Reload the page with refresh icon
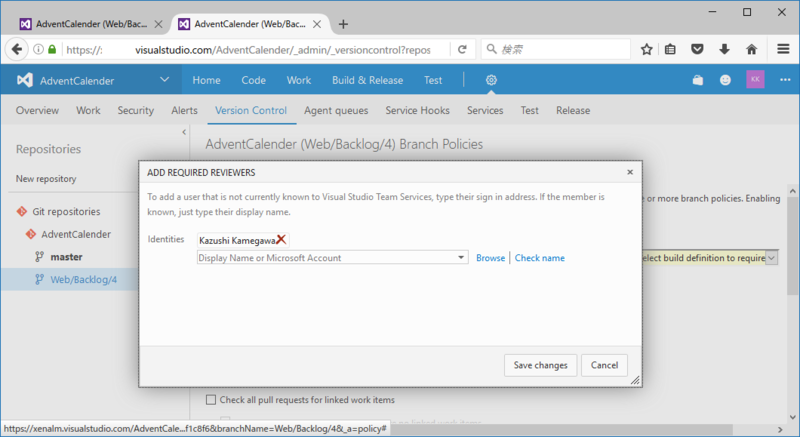 (x=462, y=49)
